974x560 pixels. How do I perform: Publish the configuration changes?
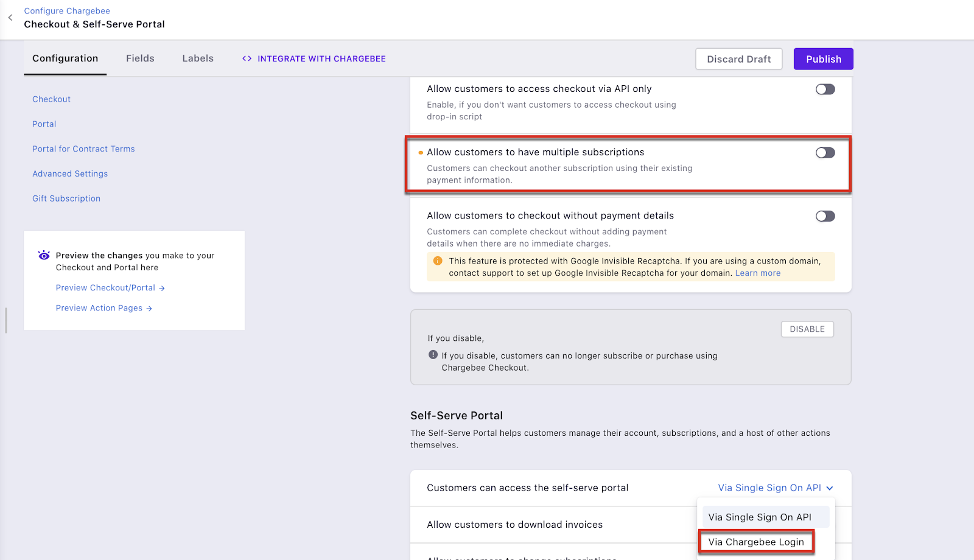pos(824,59)
